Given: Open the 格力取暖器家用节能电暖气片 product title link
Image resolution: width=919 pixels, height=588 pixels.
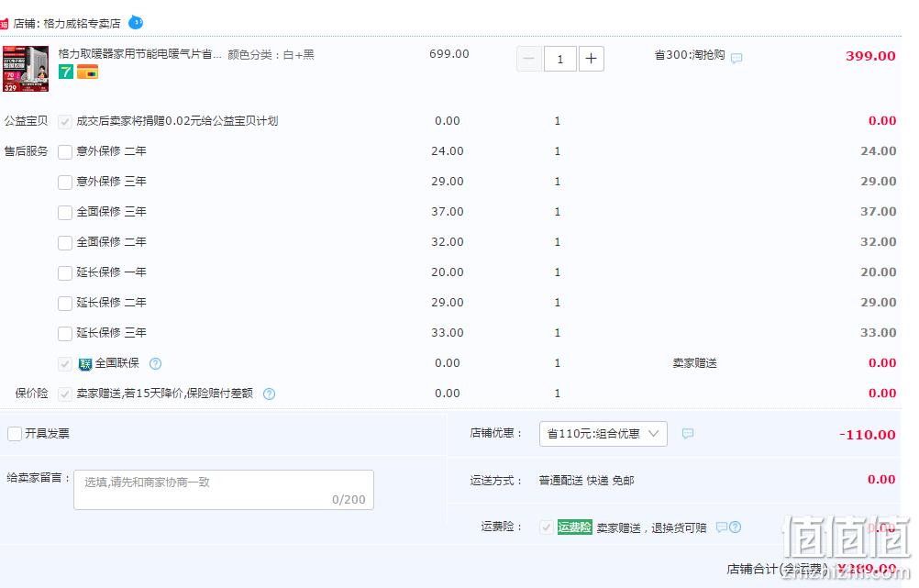Looking at the screenshot, I should pyautogui.click(x=140, y=54).
